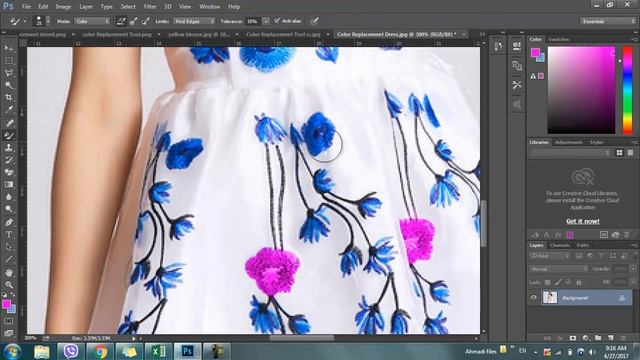Add a layer mask

[x=573, y=338]
